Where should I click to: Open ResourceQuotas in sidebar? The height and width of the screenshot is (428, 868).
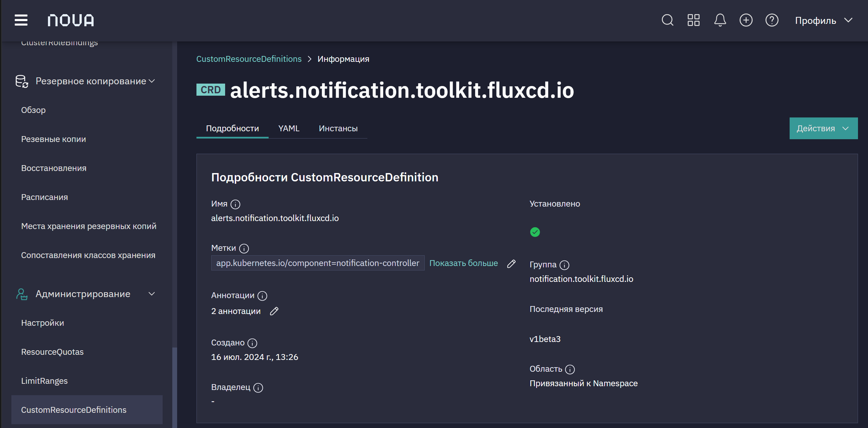coord(52,352)
